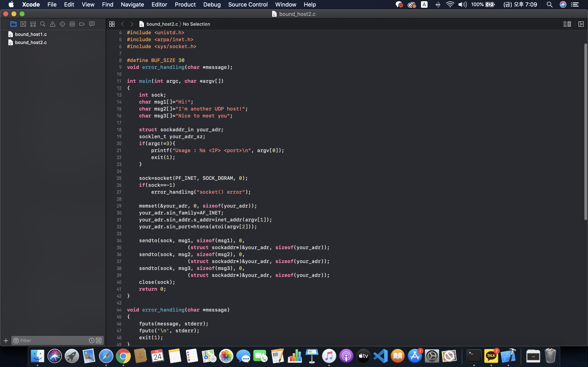Toggle the editor options layout button

[x=567, y=24]
